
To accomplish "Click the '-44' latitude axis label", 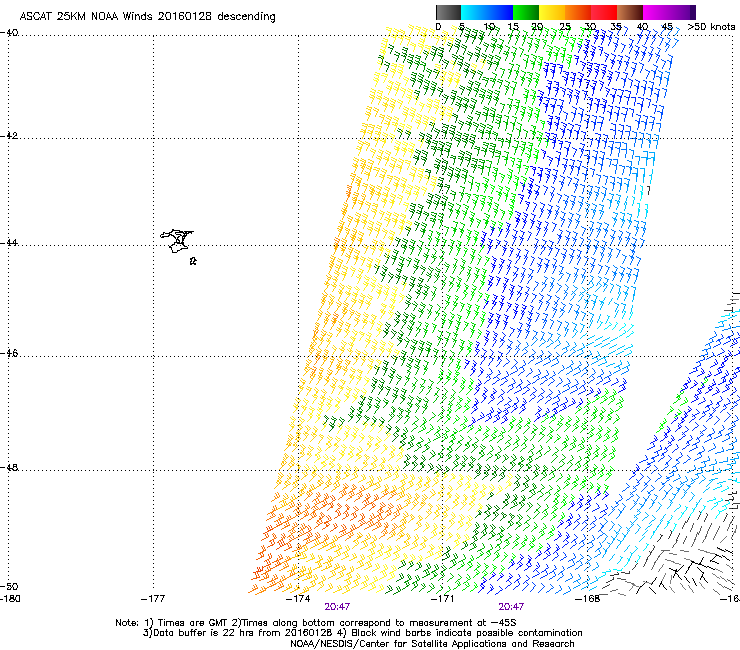I will click(x=9, y=243).
